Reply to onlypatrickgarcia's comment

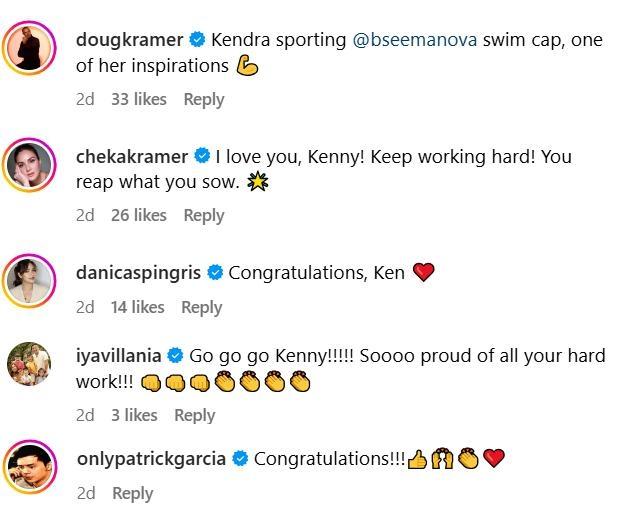[x=133, y=493]
